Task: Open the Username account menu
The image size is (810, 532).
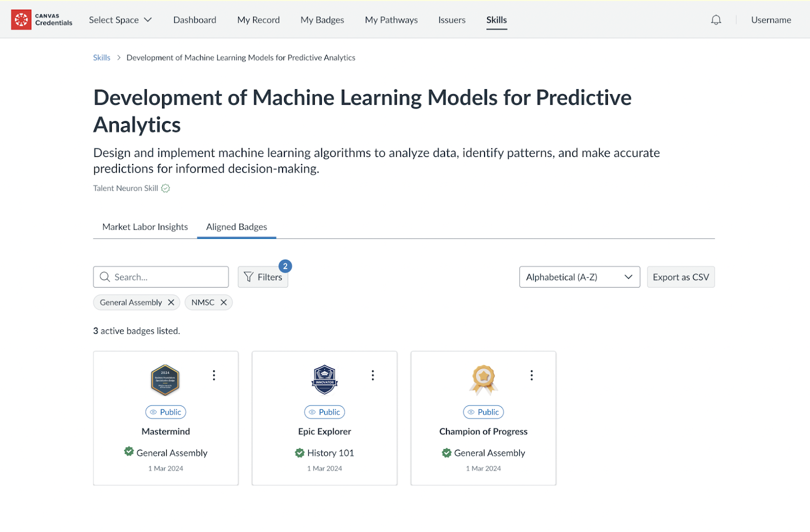Action: [x=771, y=20]
